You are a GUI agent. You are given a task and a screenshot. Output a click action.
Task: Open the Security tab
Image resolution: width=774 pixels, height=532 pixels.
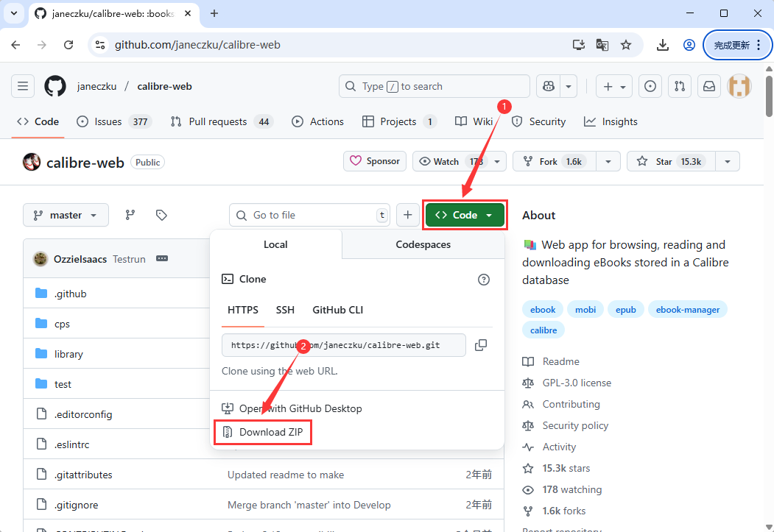(x=538, y=121)
